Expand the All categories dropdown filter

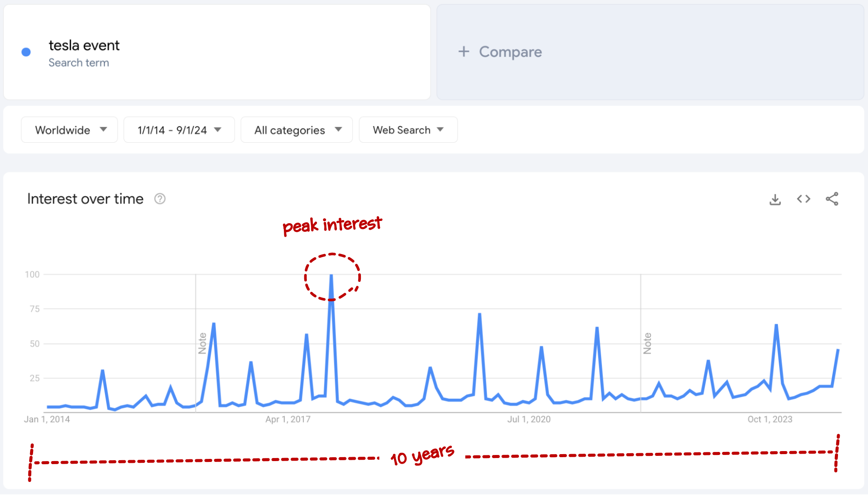tap(297, 130)
